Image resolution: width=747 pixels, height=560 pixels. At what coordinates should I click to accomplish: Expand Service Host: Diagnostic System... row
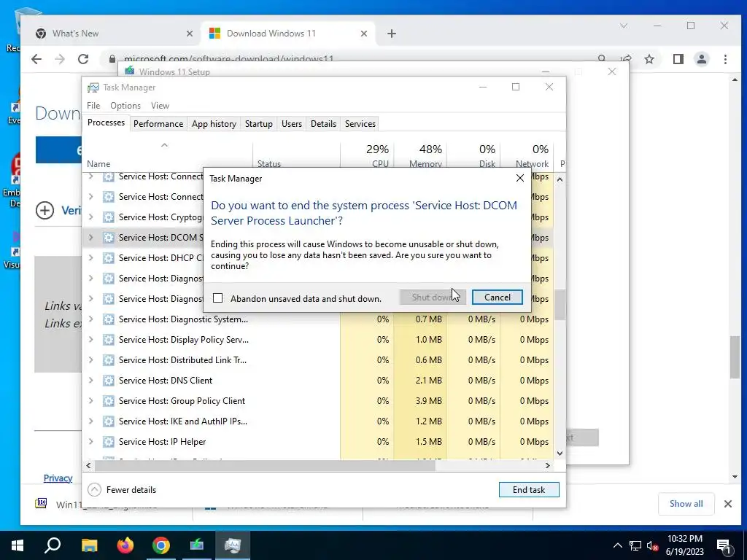[90, 319]
